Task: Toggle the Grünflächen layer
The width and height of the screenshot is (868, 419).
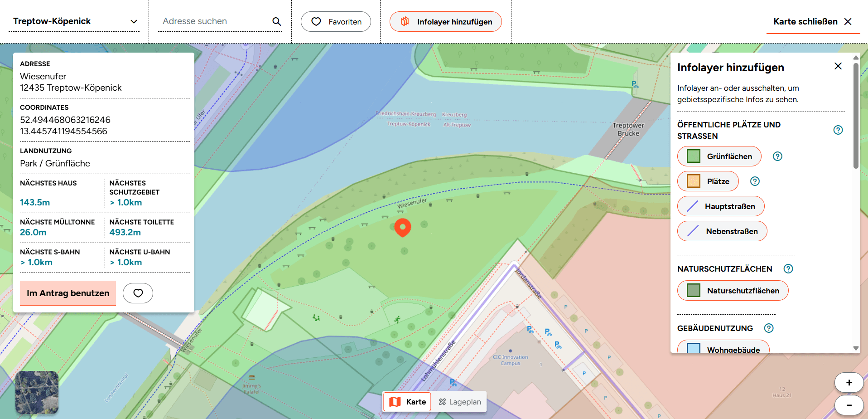Action: click(x=719, y=156)
